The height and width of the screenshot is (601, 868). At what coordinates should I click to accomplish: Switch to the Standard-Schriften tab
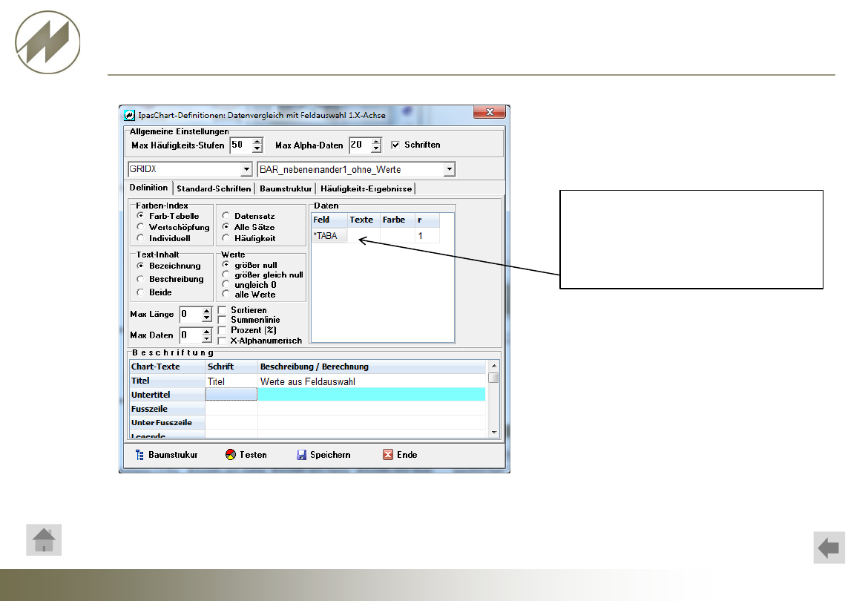[x=214, y=188]
